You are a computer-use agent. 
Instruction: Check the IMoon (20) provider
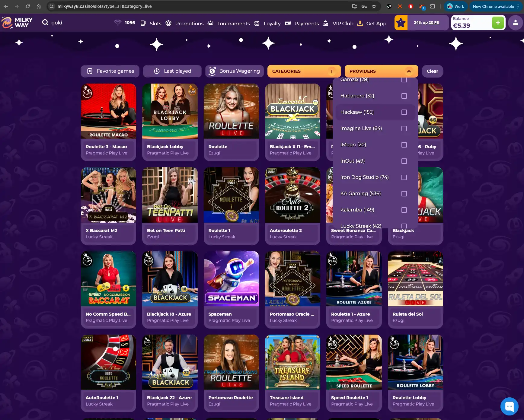(404, 145)
